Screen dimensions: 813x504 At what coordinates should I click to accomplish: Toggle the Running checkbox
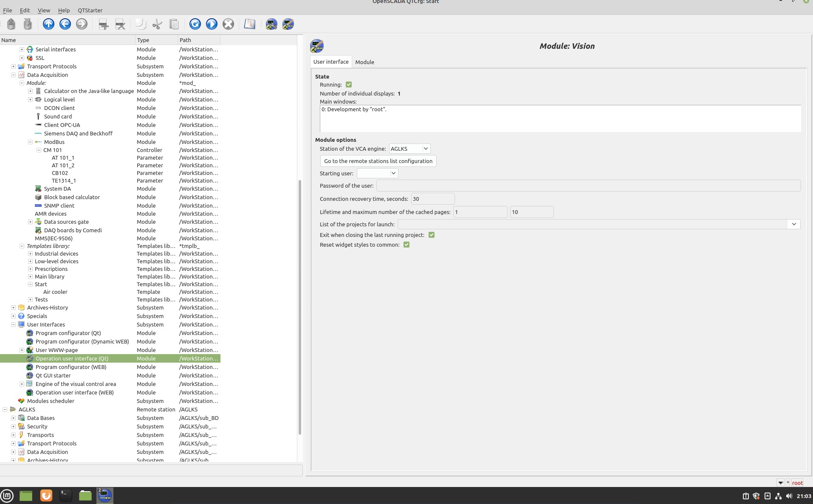349,85
